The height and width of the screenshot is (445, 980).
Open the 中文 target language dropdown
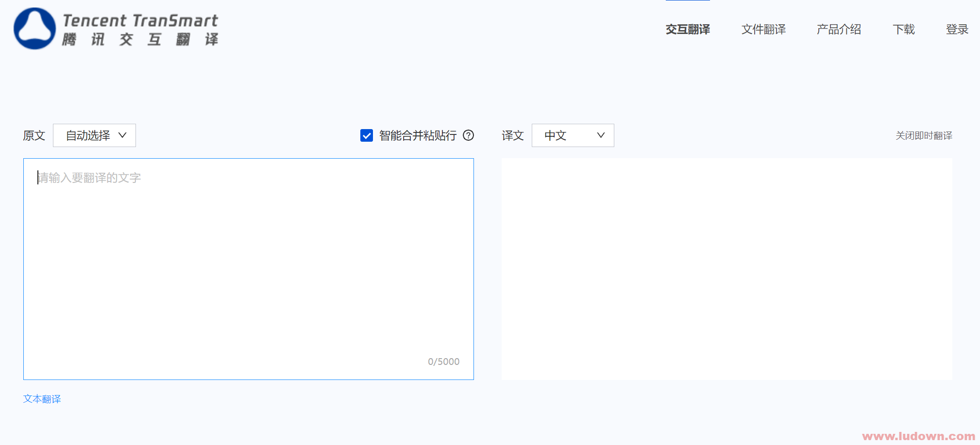(x=573, y=135)
